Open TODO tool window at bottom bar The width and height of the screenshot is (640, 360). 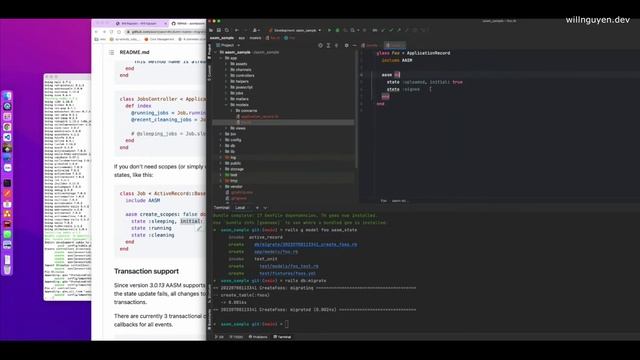click(x=236, y=337)
